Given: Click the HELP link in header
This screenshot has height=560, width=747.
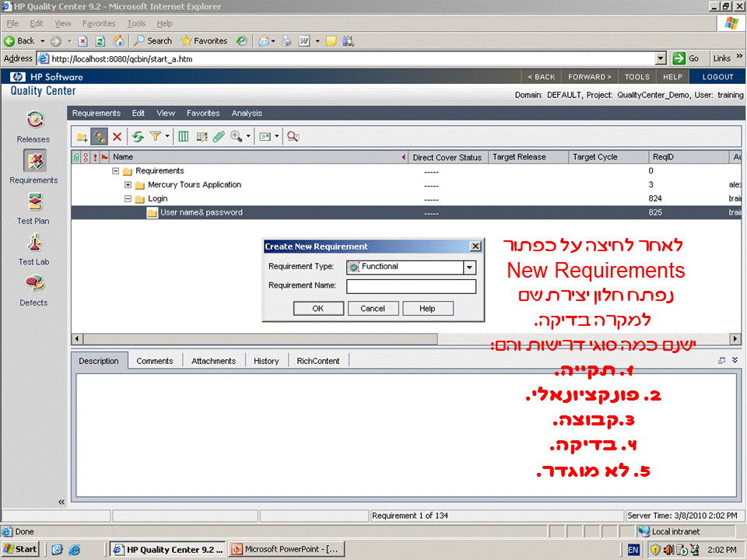Looking at the screenshot, I should point(672,77).
